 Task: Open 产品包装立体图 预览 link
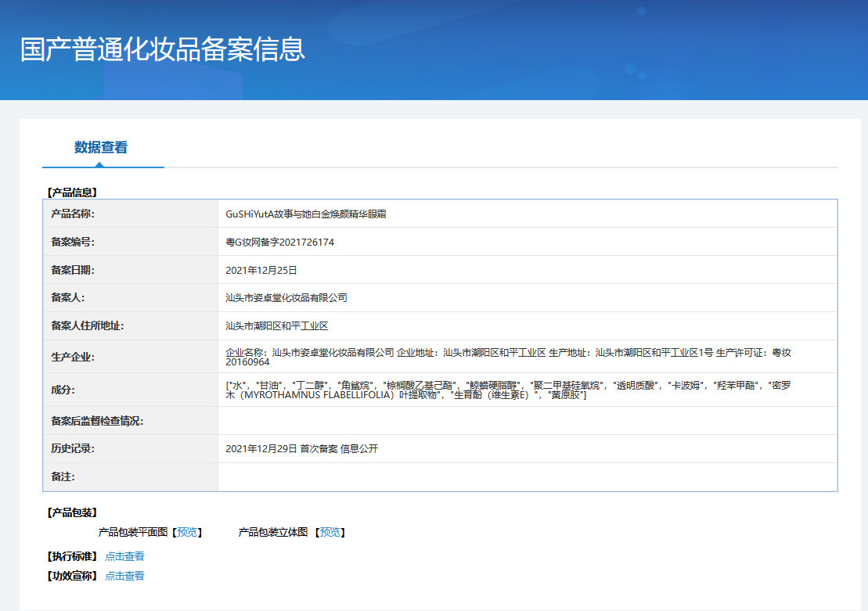pyautogui.click(x=330, y=533)
